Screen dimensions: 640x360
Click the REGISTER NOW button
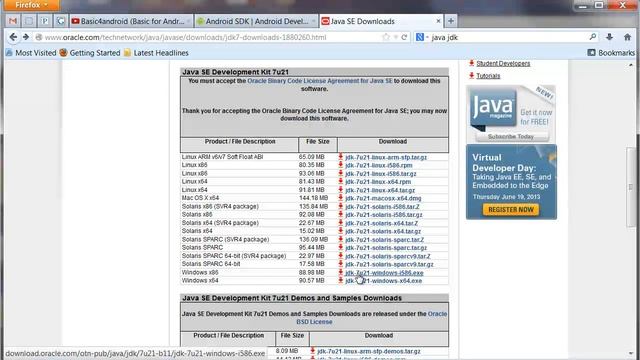pos(511,209)
